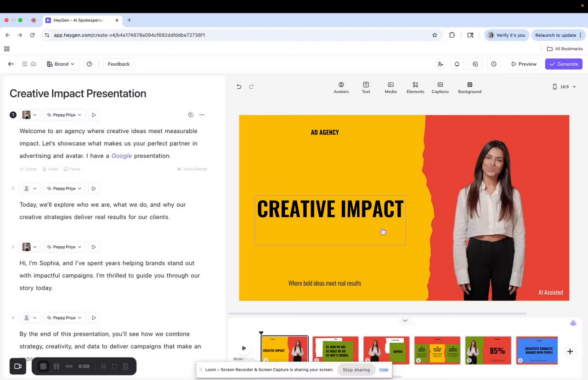
Task: Delete the Loom recording via trash icon
Action: (x=126, y=366)
